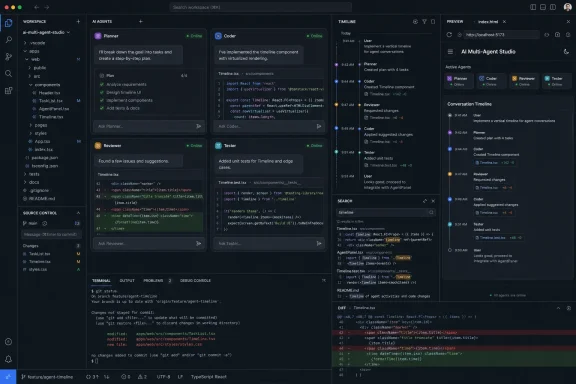Screen dimensions: 576x384
Task: Open the Explorer icon in activity bar
Action: click(8, 23)
